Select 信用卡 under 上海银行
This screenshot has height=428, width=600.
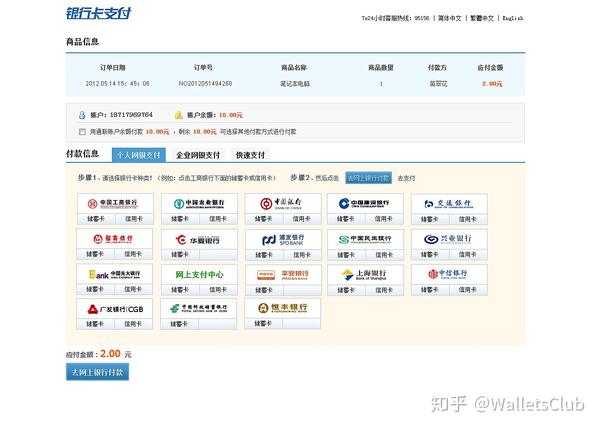coord(384,290)
